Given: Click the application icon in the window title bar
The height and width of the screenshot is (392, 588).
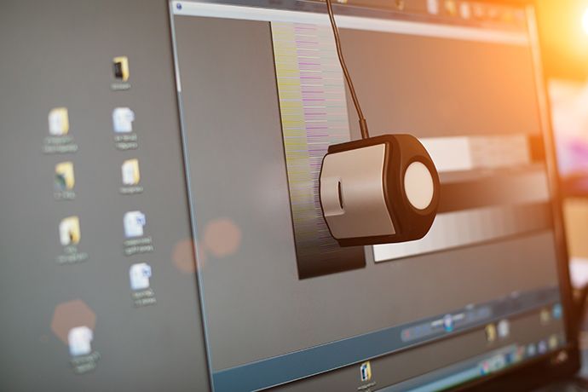Looking at the screenshot, I should point(178,7).
